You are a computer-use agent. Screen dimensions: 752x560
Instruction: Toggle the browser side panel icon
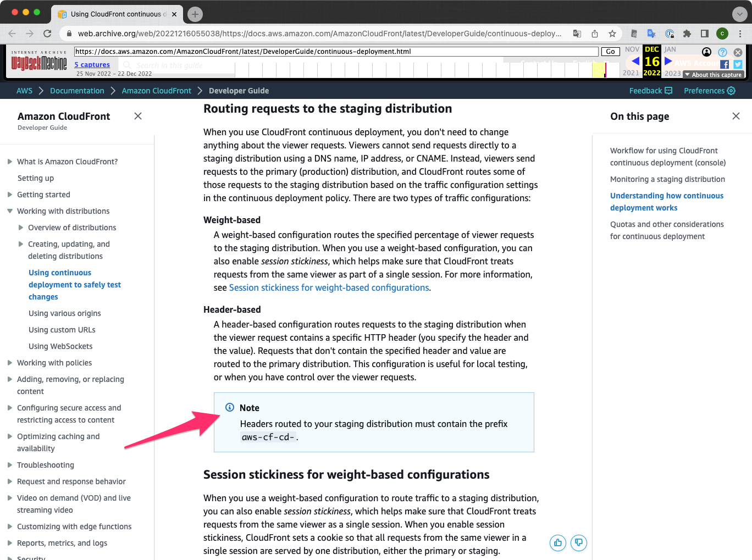coord(705,34)
